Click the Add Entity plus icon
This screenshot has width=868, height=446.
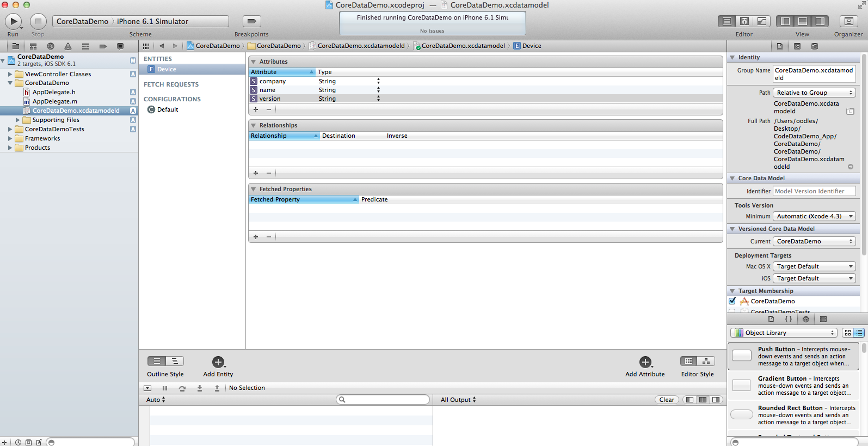tap(218, 362)
